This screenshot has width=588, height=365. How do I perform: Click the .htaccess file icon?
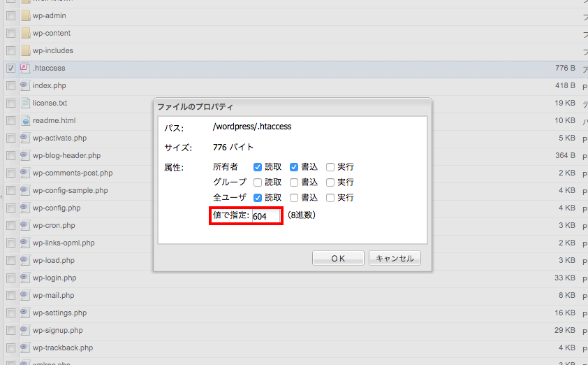coord(25,68)
